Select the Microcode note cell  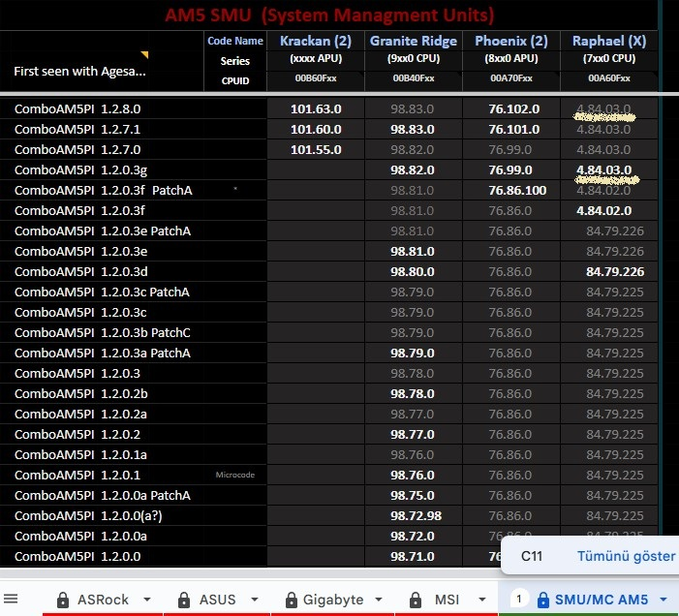[235, 475]
